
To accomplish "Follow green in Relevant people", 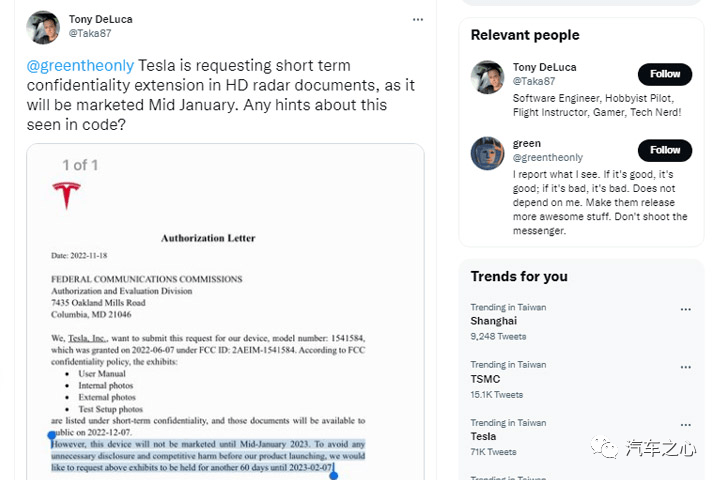I will tap(665, 150).
